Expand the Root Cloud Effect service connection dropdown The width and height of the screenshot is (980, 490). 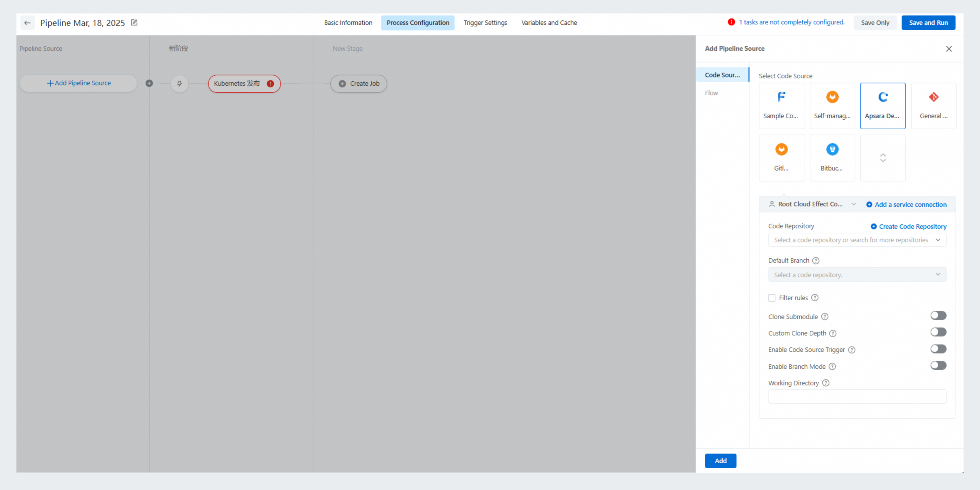coord(854,204)
